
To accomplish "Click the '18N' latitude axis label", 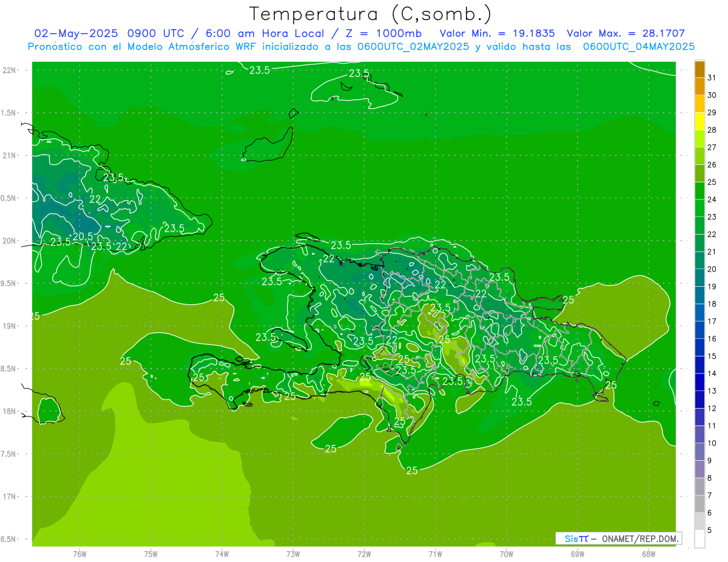I will point(8,412).
